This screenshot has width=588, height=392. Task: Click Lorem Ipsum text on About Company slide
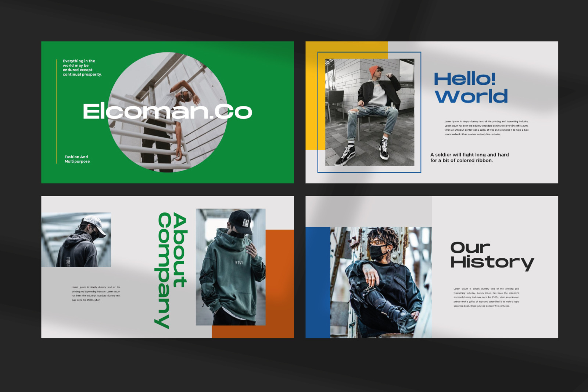pos(96,294)
